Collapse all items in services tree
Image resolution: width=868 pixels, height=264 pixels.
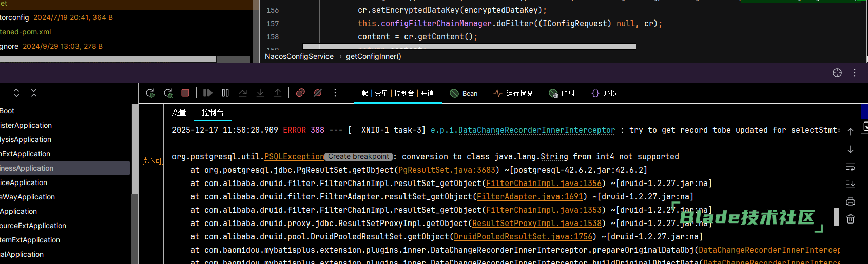click(34, 93)
